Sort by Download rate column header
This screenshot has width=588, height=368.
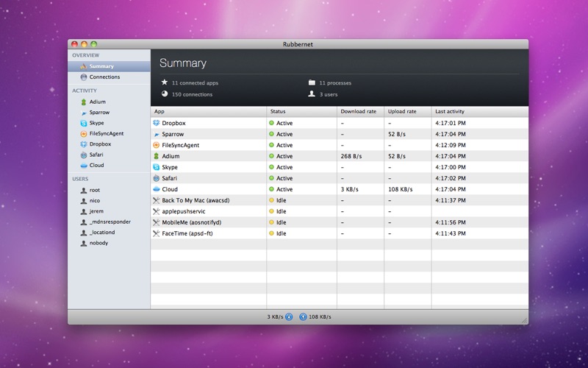coord(360,112)
